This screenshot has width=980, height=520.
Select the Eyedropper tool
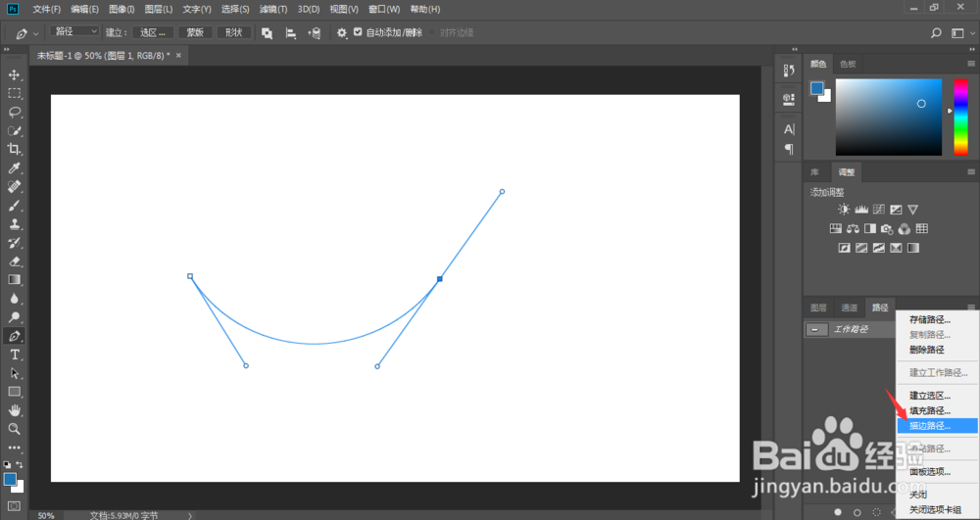coord(15,167)
